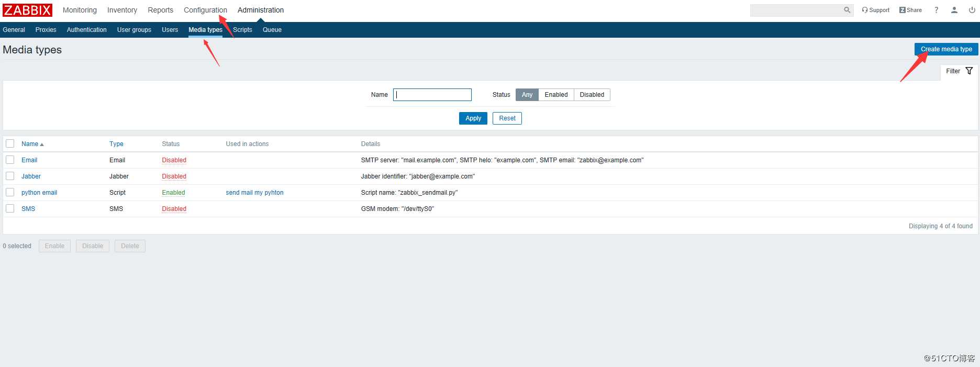Click Script name zabbix_sendmail.py text

[409, 193]
